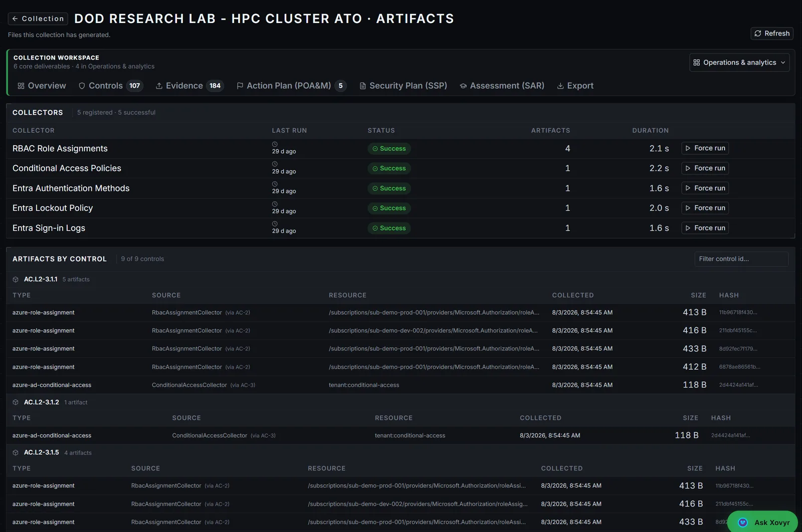The height and width of the screenshot is (532, 802).
Task: Click the Evidence upload icon
Action: coord(159,86)
